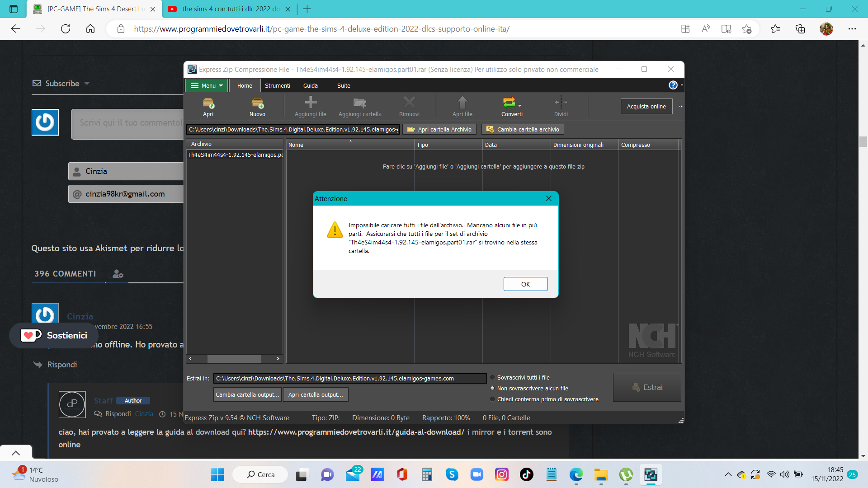Click Apri cartella output button
Image resolution: width=868 pixels, height=488 pixels.
click(316, 394)
